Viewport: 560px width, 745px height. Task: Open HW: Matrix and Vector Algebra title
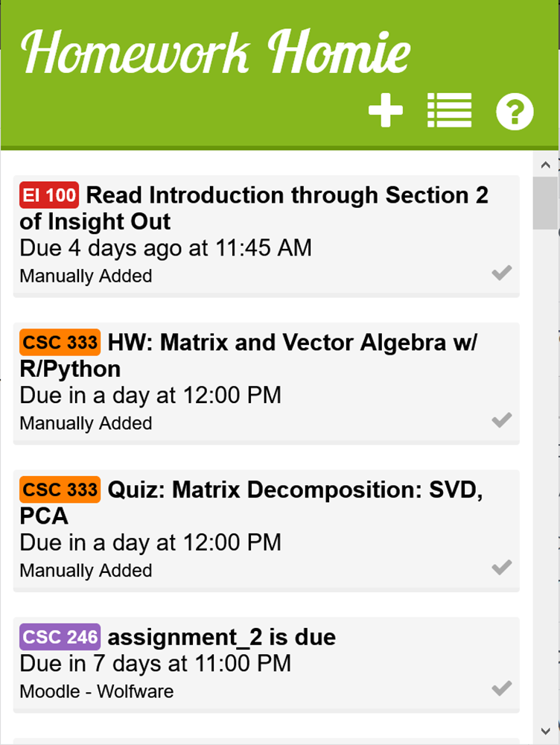(248, 355)
